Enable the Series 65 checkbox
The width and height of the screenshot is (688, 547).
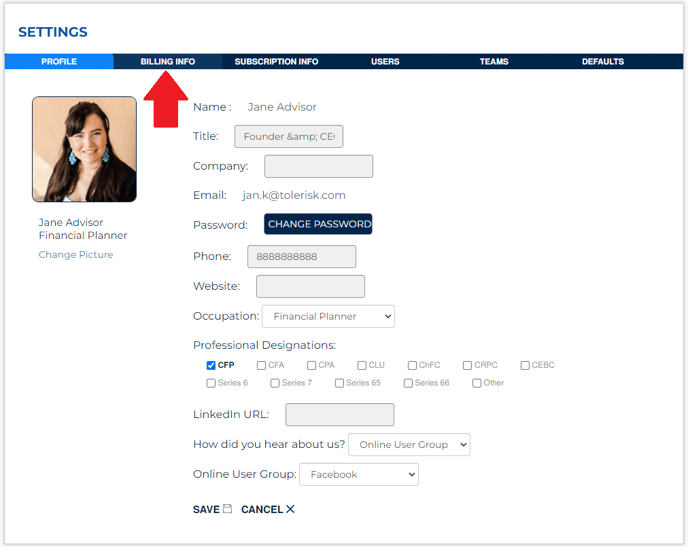point(340,383)
